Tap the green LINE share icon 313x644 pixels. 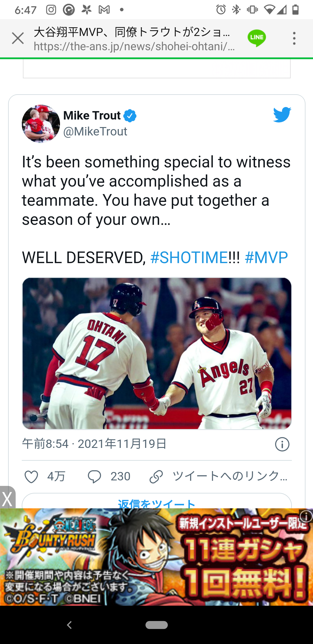tap(257, 38)
